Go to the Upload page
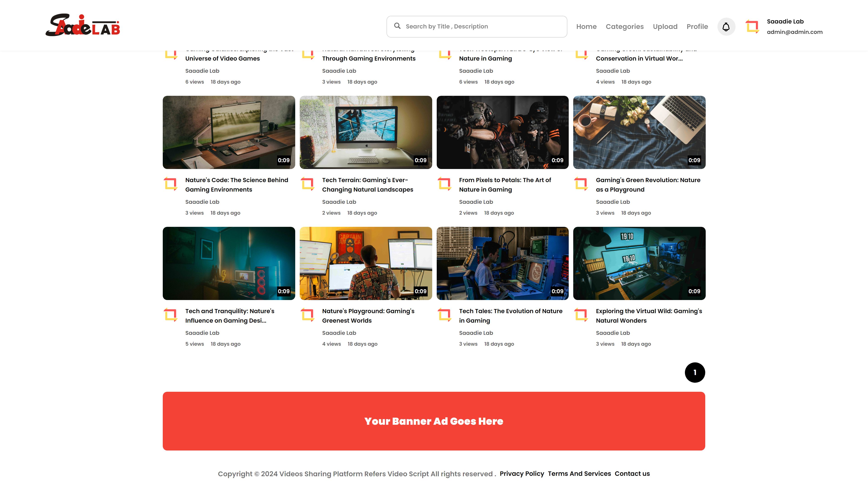This screenshot has height=488, width=868. [665, 27]
